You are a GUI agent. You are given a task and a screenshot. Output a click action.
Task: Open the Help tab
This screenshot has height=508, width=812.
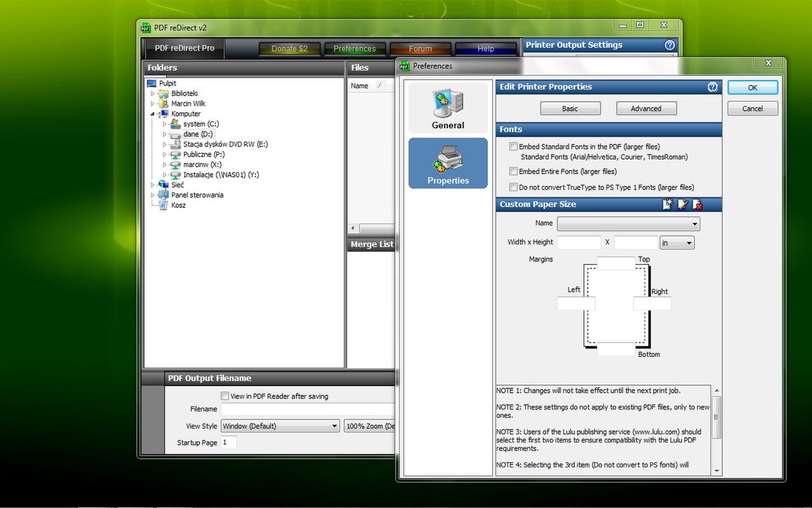click(x=485, y=49)
